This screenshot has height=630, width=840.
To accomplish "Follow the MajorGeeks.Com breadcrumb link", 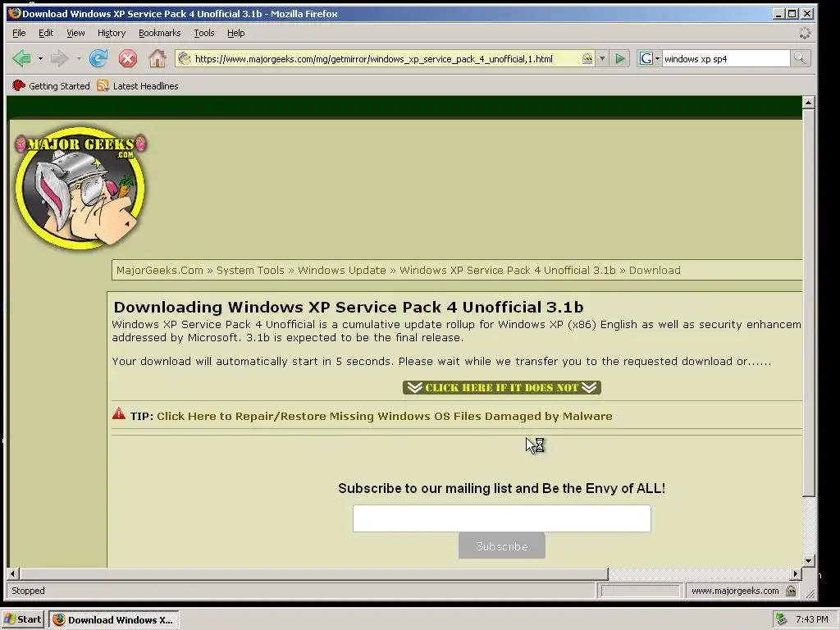I will (x=160, y=271).
